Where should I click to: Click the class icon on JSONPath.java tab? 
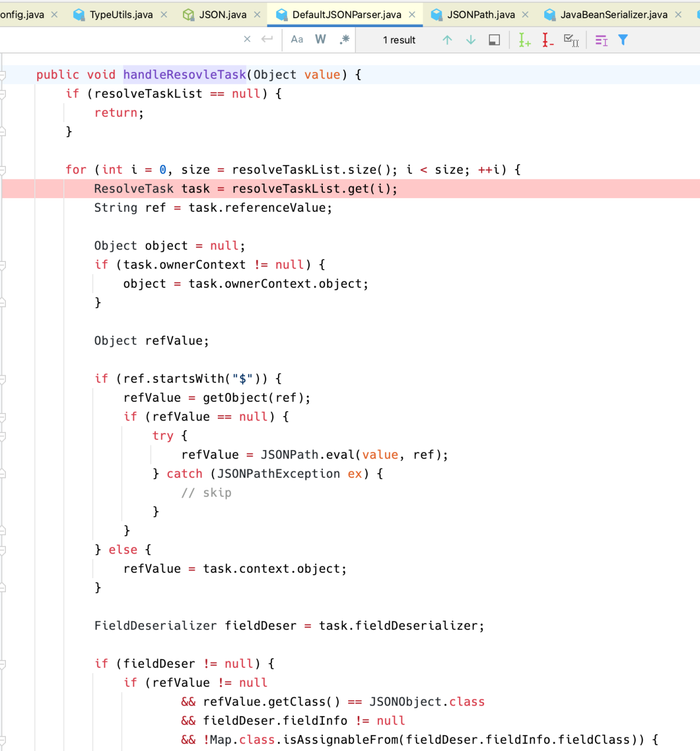[x=436, y=15]
